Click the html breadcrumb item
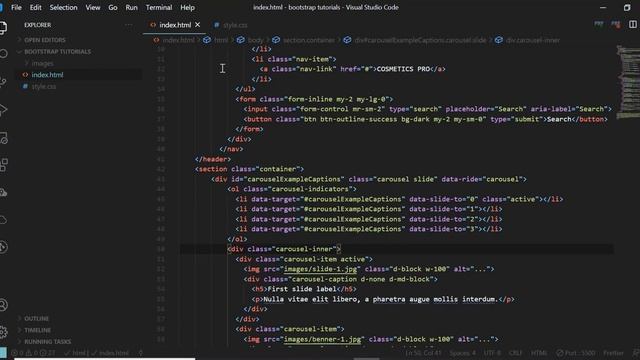The image size is (640, 360). (x=221, y=40)
